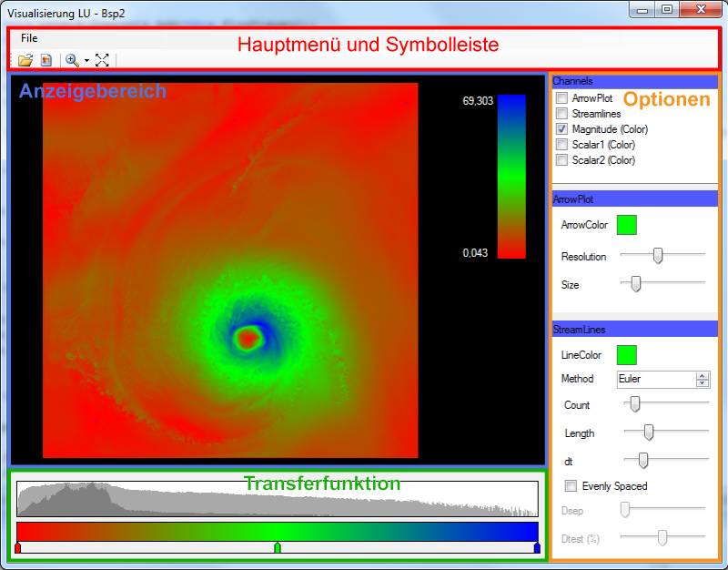Enable the Streamlines channel checkbox
This screenshot has width=728, height=570.
click(562, 114)
